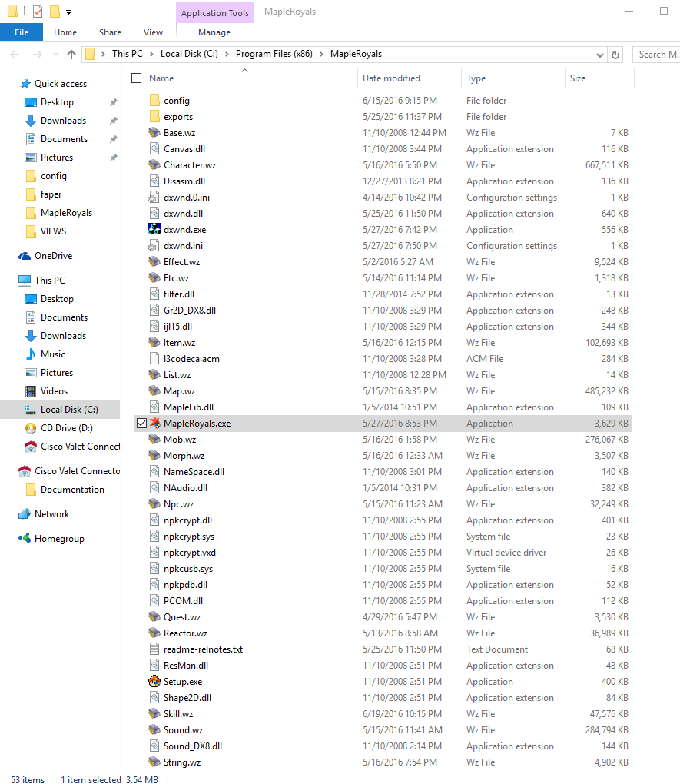
Task: Click the Canvas.dll file icon
Action: coord(154,148)
